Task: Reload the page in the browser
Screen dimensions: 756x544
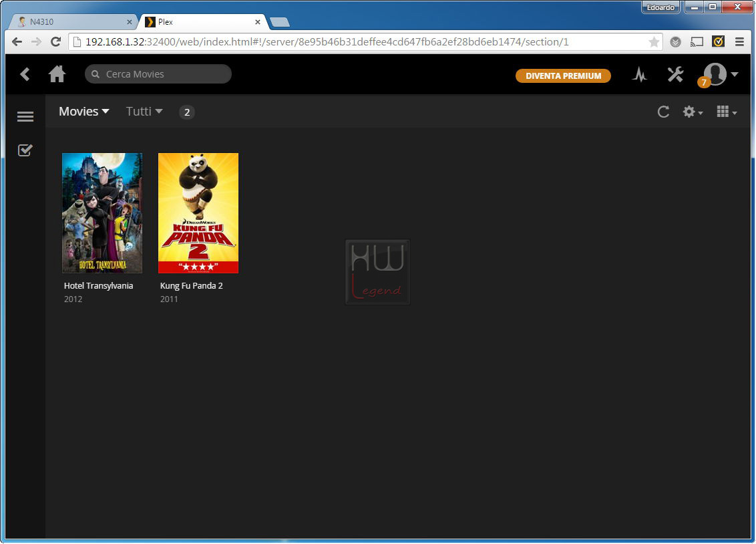Action: tap(55, 42)
